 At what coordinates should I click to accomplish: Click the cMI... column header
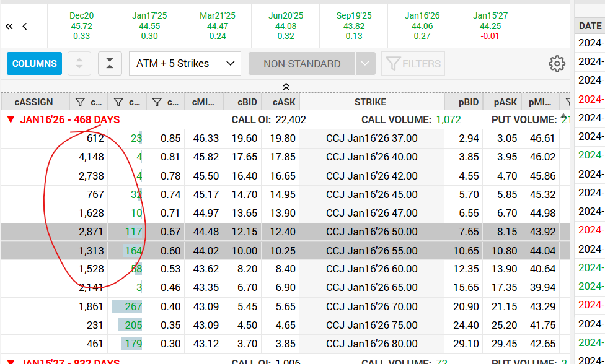[204, 102]
